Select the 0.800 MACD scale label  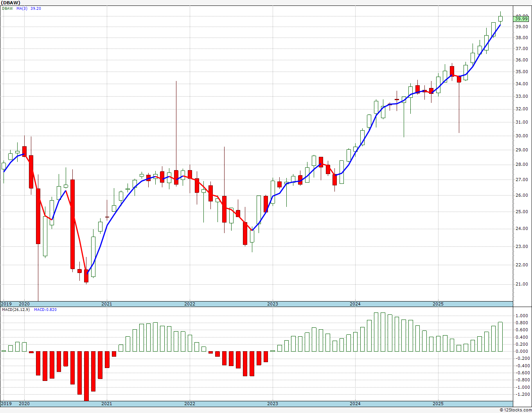(x=522, y=323)
